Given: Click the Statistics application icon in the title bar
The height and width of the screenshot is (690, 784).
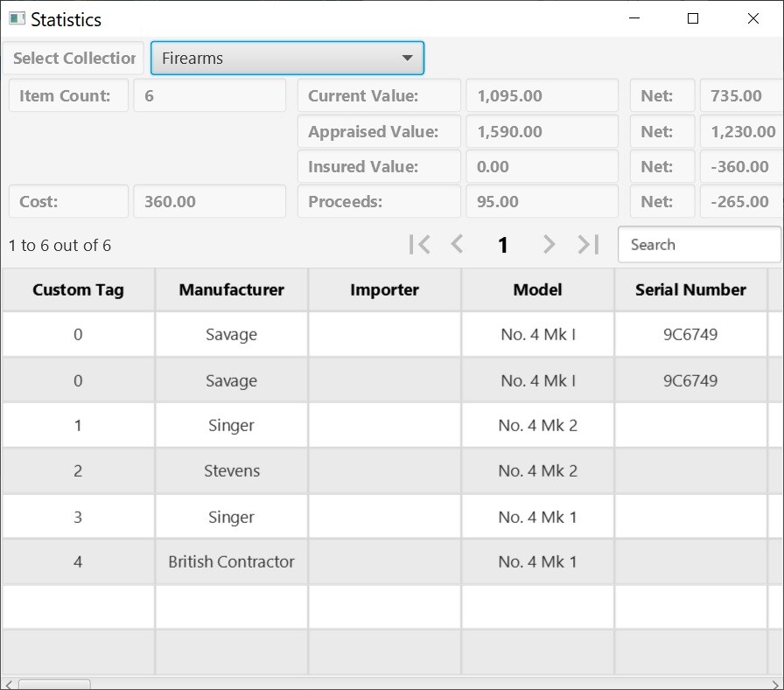Looking at the screenshot, I should (x=15, y=18).
